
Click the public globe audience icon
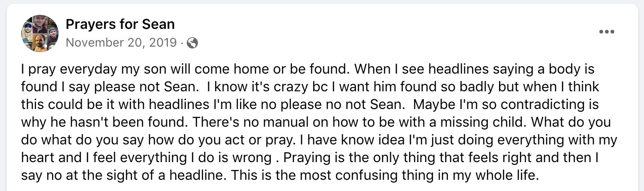tap(192, 43)
